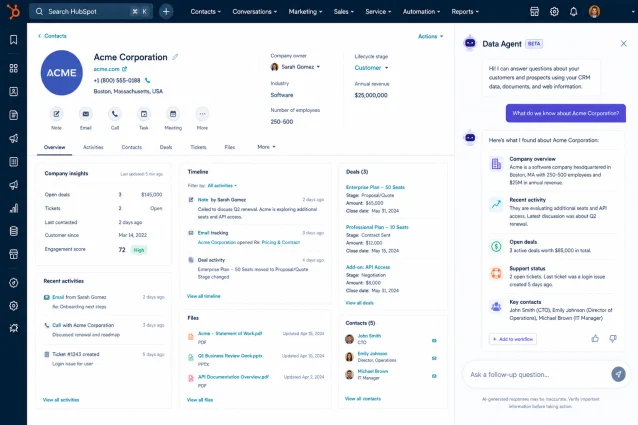Expand the Contacts navigation menu
Screen dimensions: 638x425
(205, 11)
